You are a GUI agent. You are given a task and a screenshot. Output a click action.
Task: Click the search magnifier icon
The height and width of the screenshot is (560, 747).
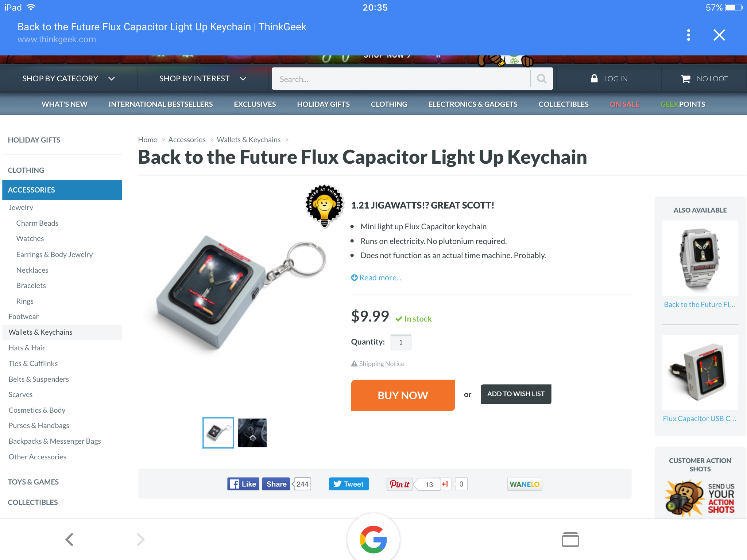pyautogui.click(x=542, y=79)
